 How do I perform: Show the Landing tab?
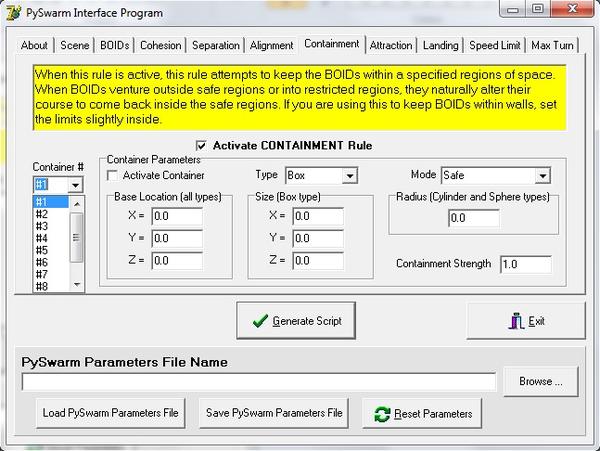[x=440, y=46]
